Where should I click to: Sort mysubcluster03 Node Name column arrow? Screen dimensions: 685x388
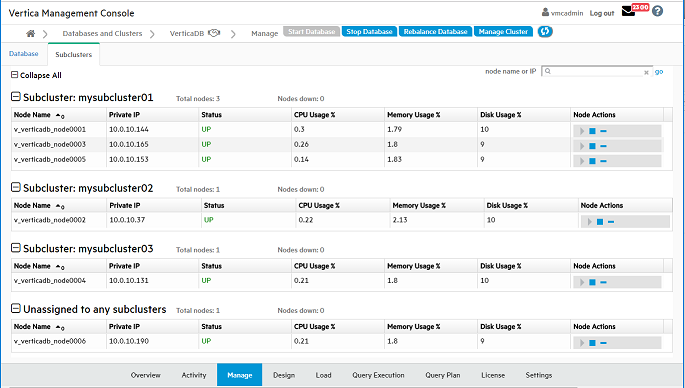[x=59, y=266]
